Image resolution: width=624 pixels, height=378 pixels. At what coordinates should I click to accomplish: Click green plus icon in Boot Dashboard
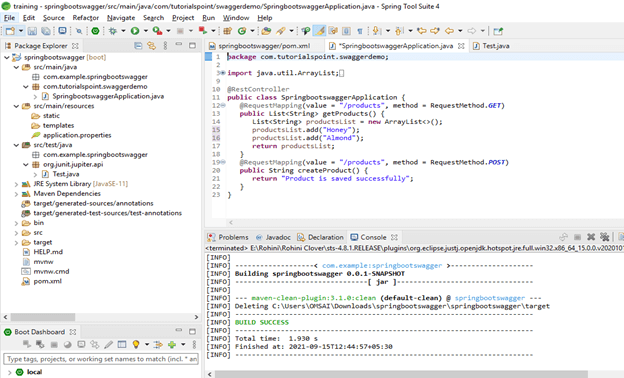172,344
